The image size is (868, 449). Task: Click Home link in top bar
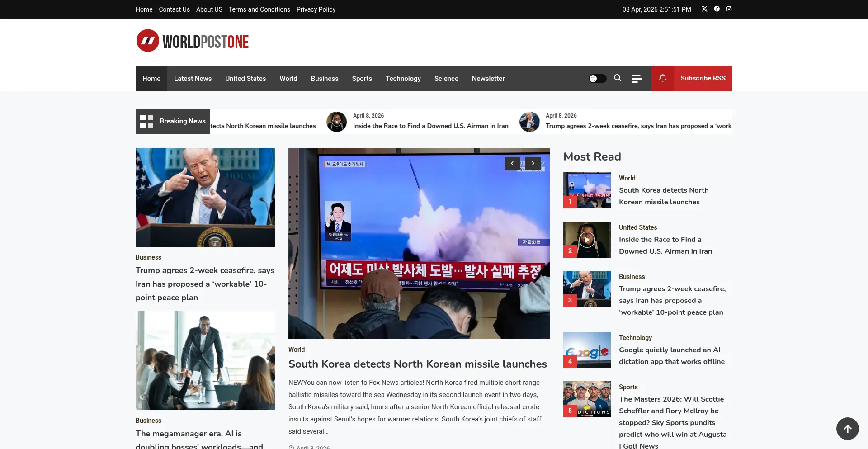coord(144,9)
